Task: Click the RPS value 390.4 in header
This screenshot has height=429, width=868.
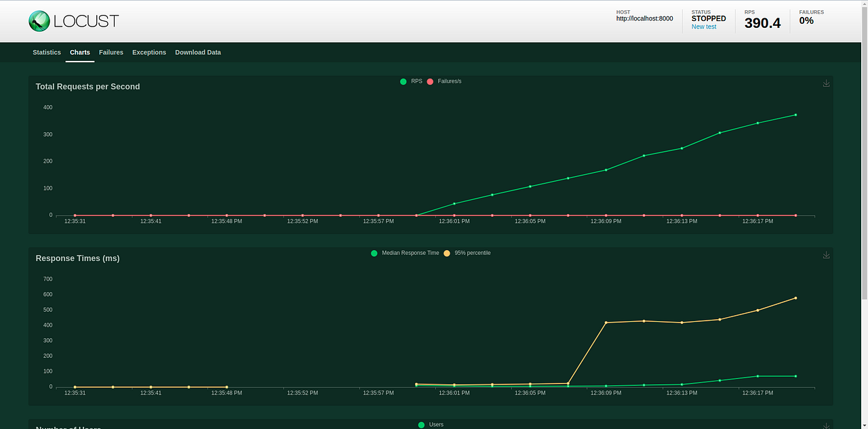Action: [762, 23]
